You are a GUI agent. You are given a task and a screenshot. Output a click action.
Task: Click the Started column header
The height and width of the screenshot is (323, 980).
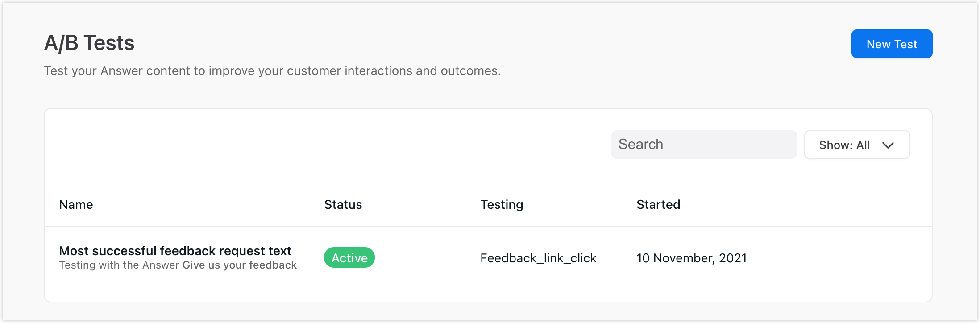pos(658,204)
